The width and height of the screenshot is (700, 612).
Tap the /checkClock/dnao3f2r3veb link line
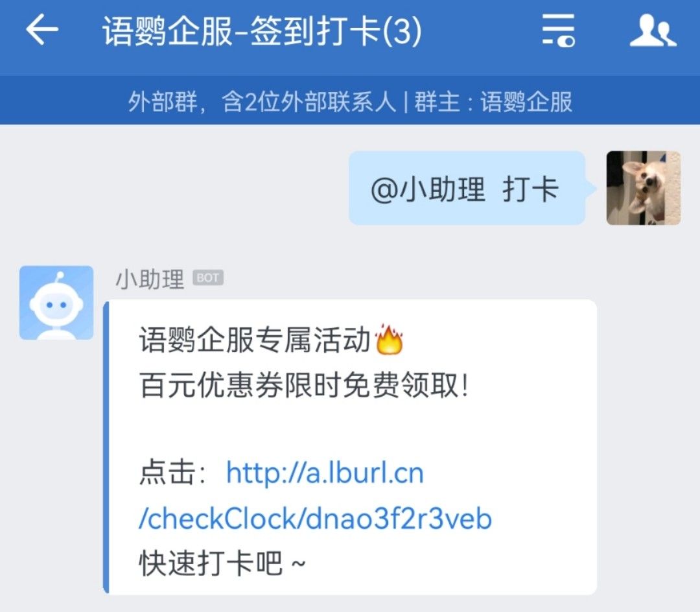pyautogui.click(x=315, y=519)
